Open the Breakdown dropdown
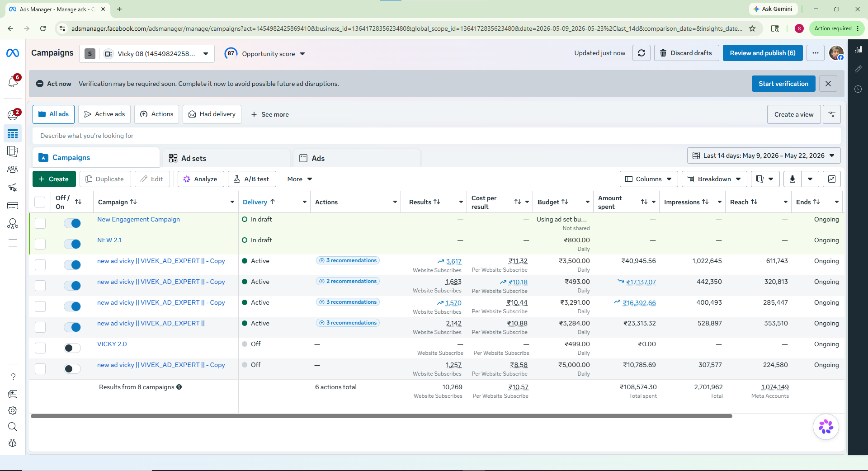This screenshot has height=471, width=868. point(714,179)
